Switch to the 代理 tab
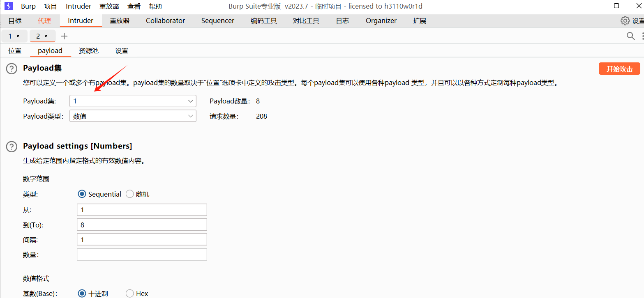 point(44,21)
